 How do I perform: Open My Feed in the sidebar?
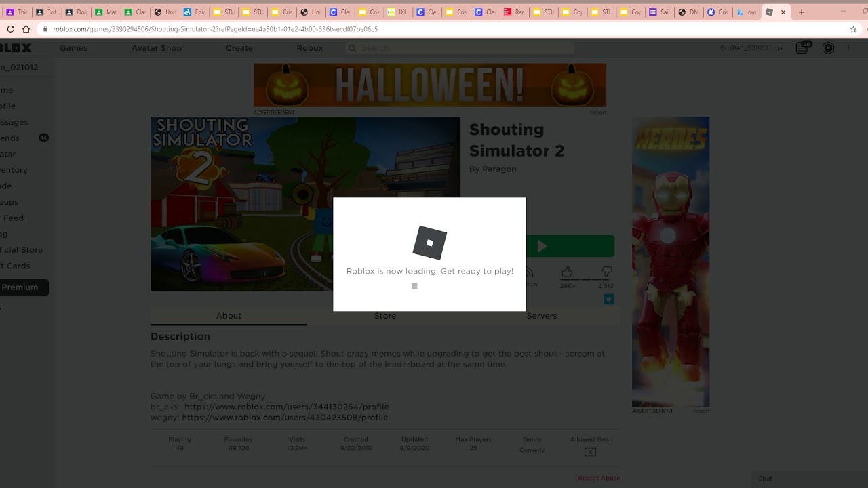[x=12, y=218]
